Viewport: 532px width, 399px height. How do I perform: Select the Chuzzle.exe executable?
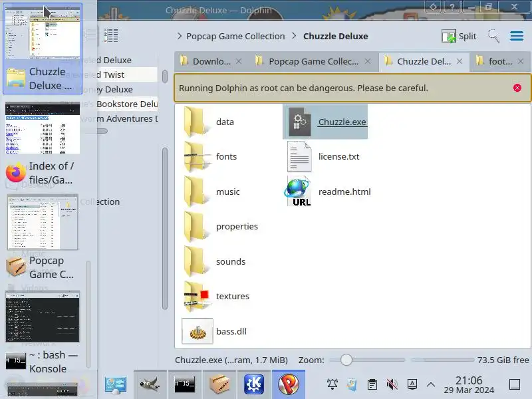(x=325, y=122)
